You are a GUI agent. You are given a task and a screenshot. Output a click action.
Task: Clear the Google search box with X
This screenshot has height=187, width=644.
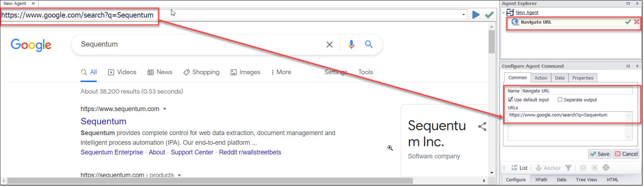[329, 44]
